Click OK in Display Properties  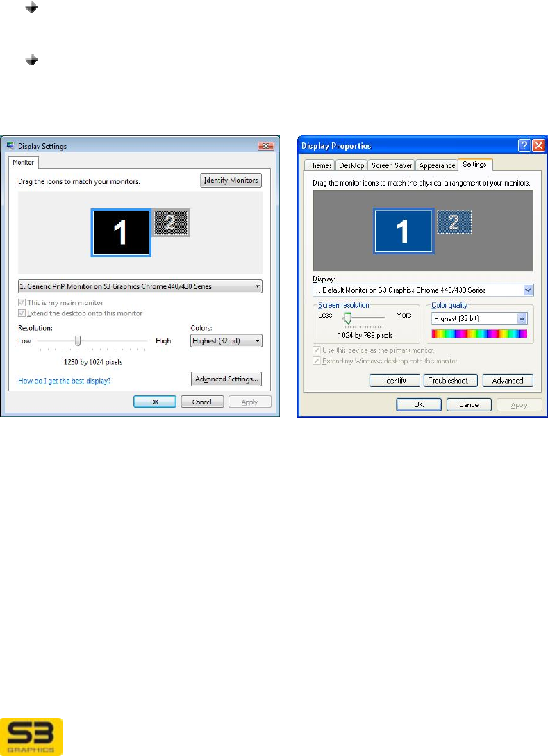(x=419, y=404)
